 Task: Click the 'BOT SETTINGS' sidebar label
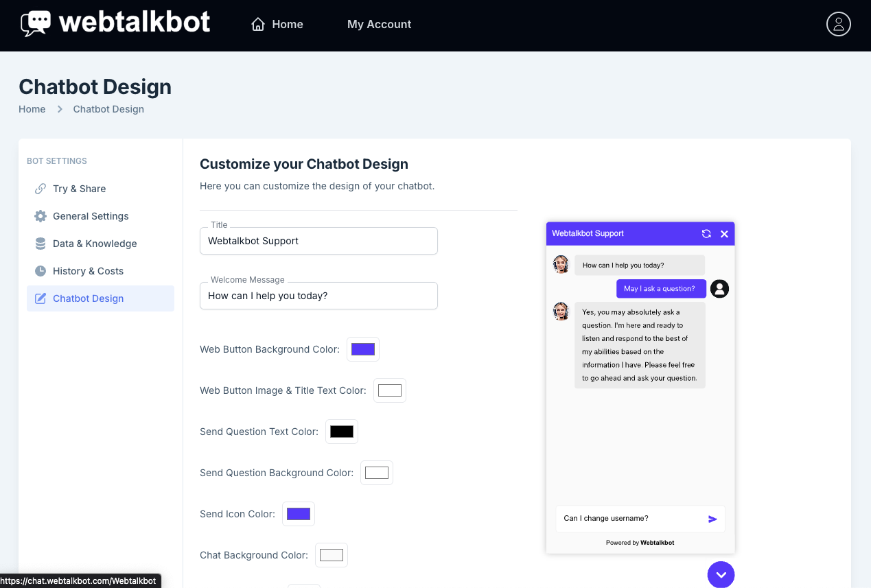57,161
